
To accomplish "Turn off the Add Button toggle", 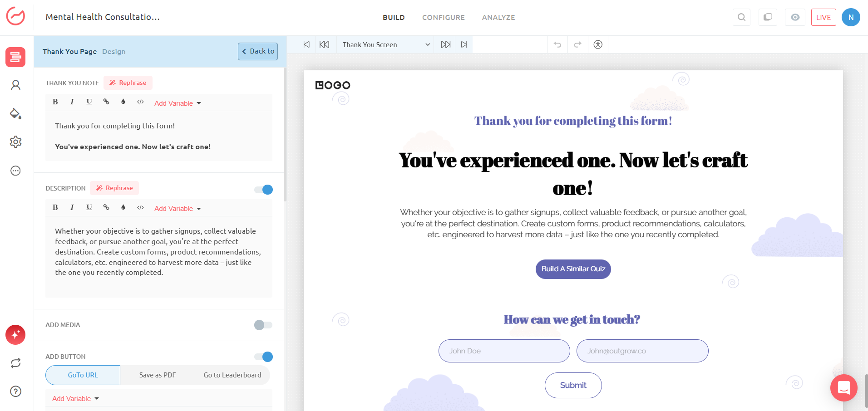I will [263, 357].
